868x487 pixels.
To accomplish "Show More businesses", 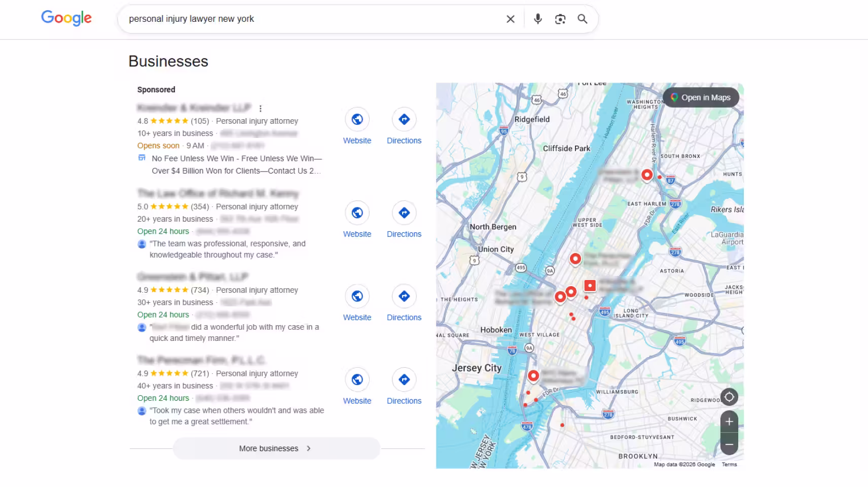I will [276, 448].
